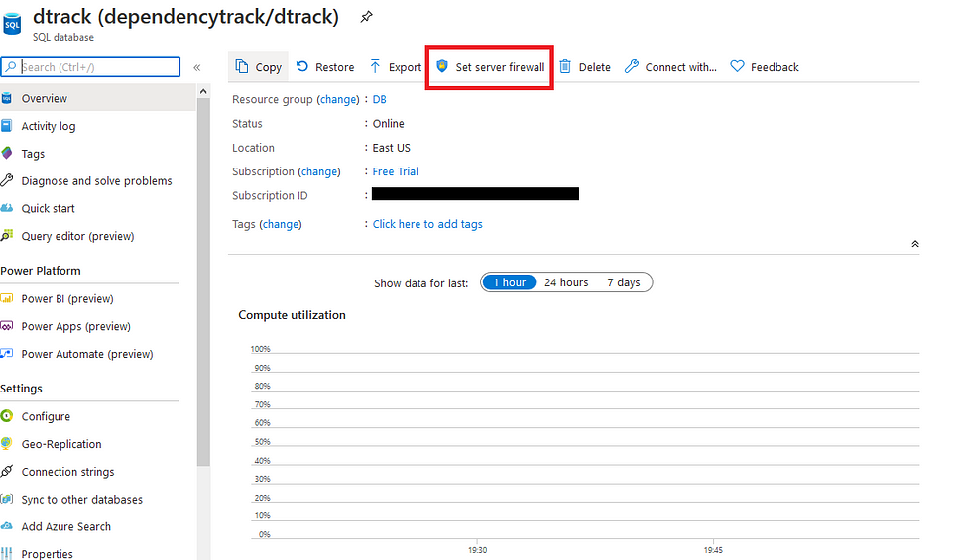Open Quick start in the sidebar
This screenshot has width=955, height=560.
click(49, 208)
